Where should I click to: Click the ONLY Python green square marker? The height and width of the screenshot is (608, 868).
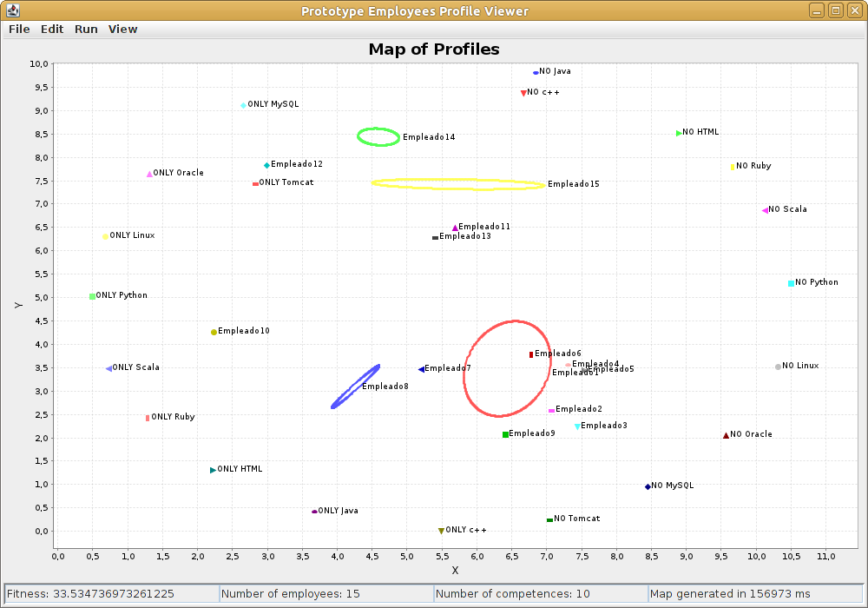coord(93,296)
